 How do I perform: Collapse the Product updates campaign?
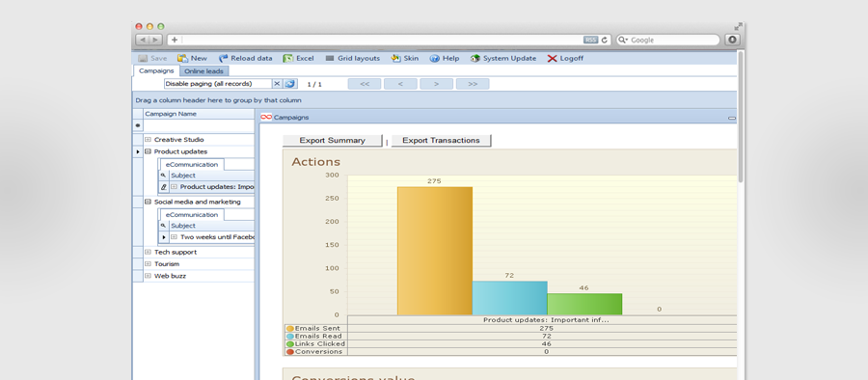pyautogui.click(x=148, y=151)
